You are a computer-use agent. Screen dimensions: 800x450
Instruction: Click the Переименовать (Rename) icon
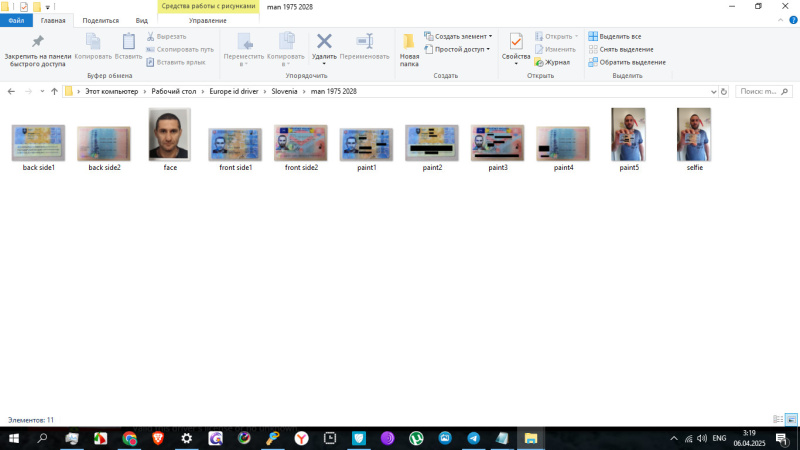[x=364, y=42]
